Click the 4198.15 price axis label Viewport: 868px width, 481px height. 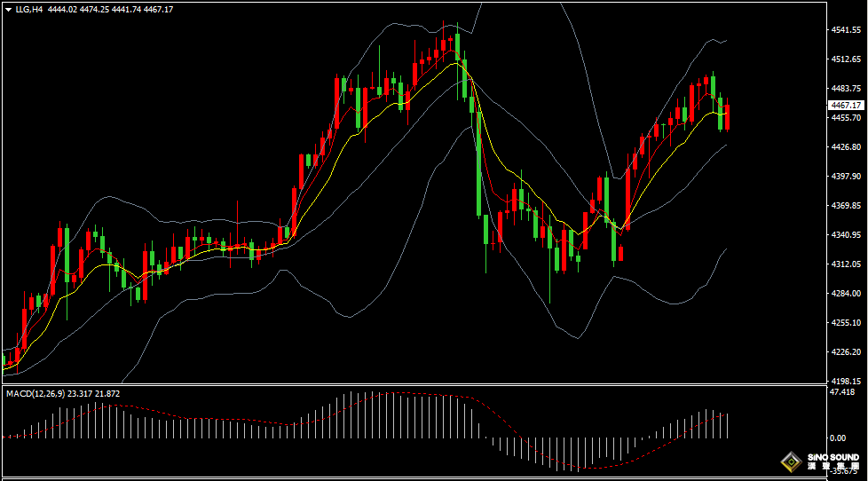click(x=846, y=382)
